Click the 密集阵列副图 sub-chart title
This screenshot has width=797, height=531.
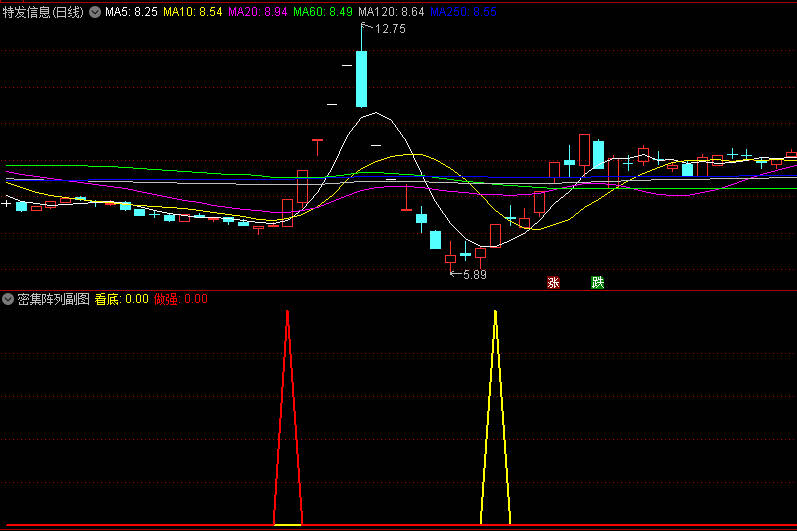click(54, 299)
